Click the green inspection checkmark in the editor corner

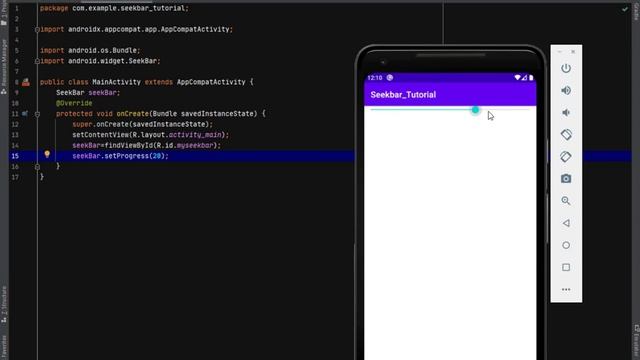pyautogui.click(x=624, y=9)
